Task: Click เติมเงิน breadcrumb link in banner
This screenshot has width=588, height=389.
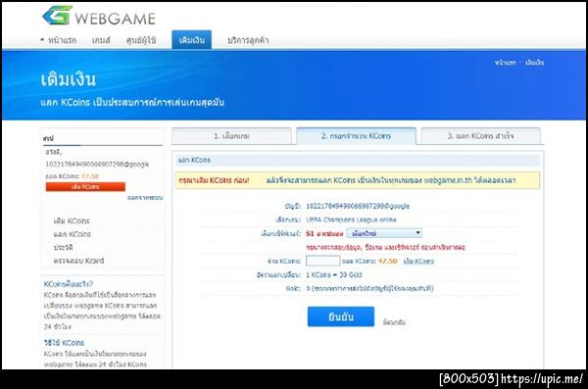Action: coord(534,63)
